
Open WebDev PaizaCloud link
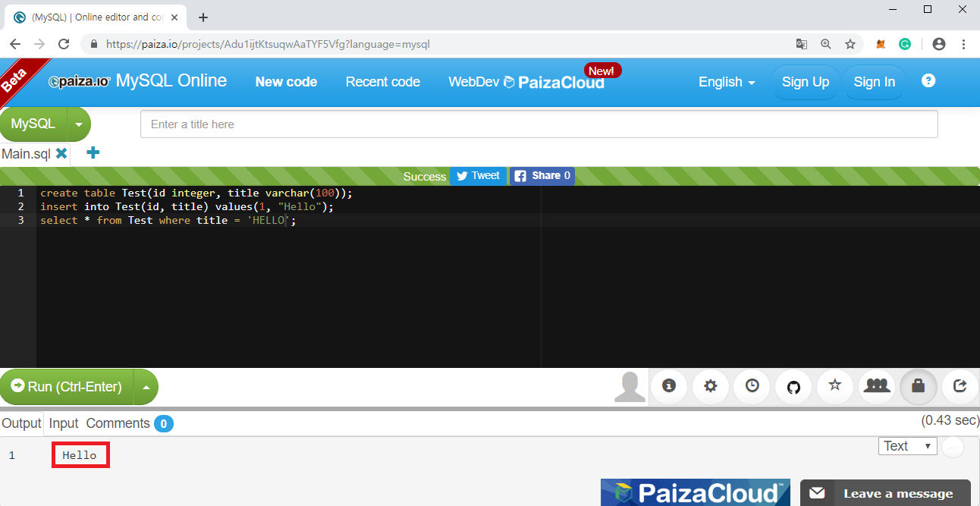526,82
